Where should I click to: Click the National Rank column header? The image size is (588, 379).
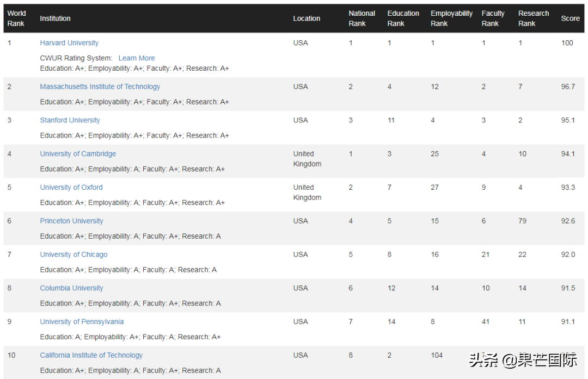click(x=362, y=18)
